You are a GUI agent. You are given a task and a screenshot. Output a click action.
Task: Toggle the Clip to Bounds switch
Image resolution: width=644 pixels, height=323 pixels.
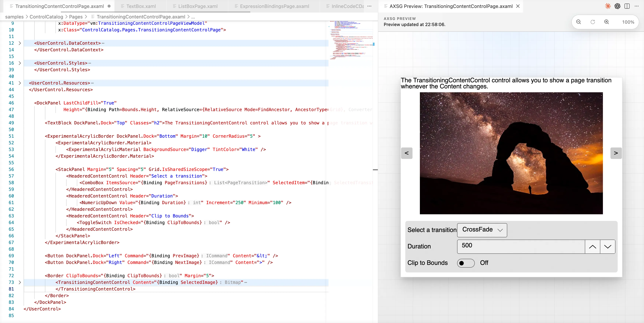(466, 263)
